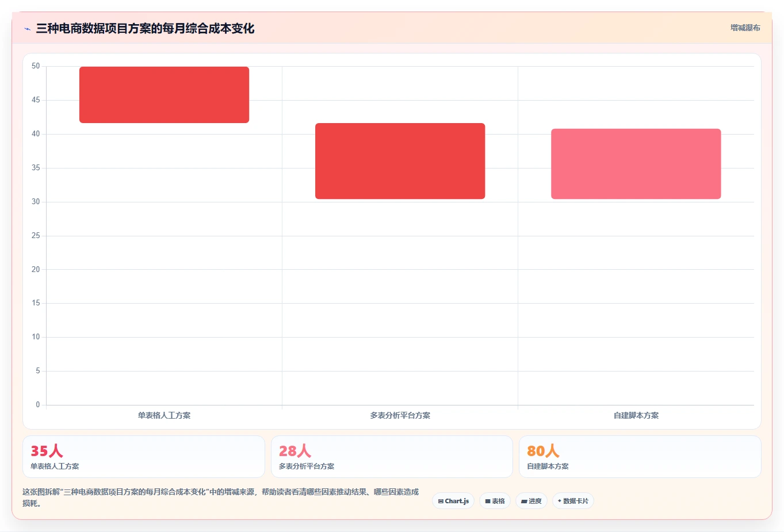Viewport: 784px width, 532px height.
Task: Click the y-axis value 25
Action: click(x=36, y=236)
